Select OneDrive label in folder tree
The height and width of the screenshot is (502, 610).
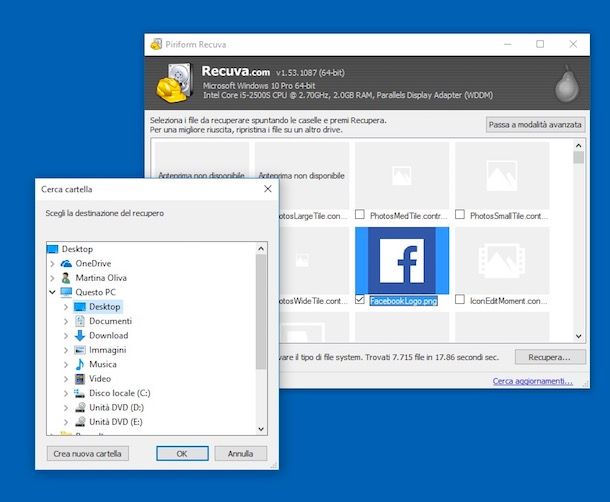coord(93,263)
